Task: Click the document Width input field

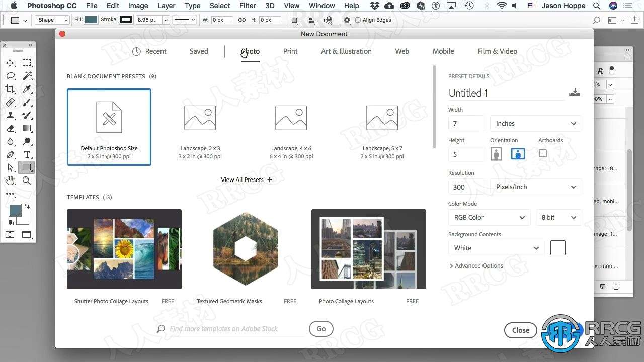Action: tap(466, 123)
